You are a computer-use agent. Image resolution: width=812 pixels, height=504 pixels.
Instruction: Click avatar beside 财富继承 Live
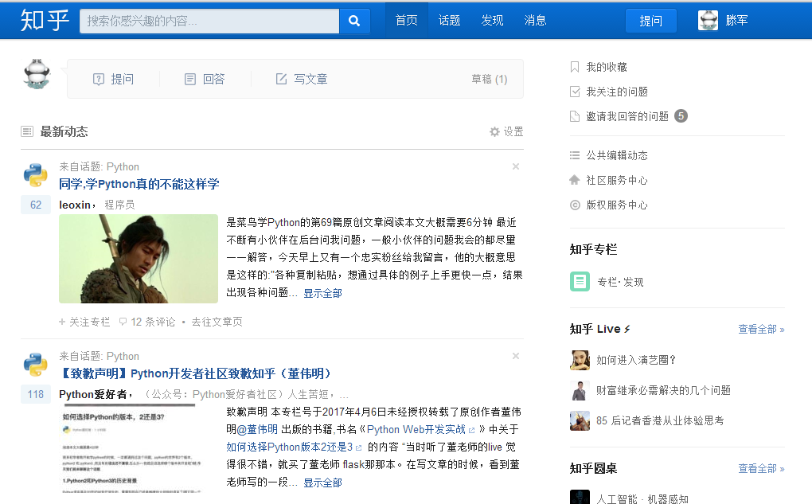click(x=580, y=390)
